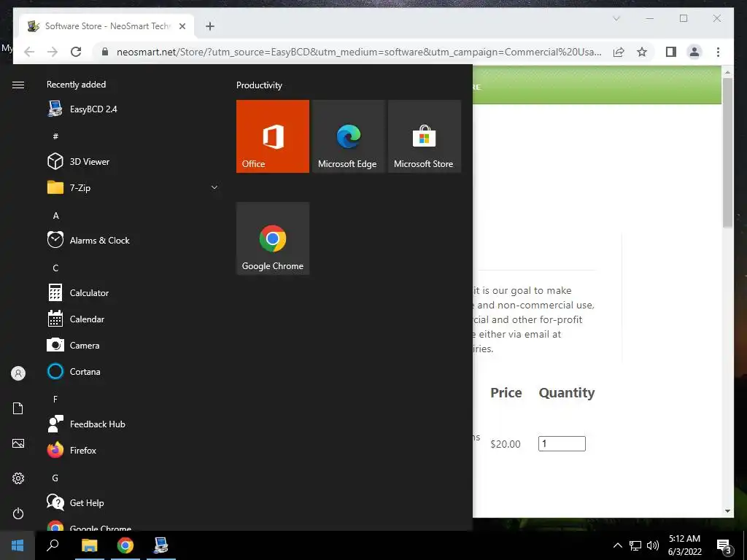The image size is (747, 560).
Task: Open notification center icon
Action: click(x=724, y=546)
